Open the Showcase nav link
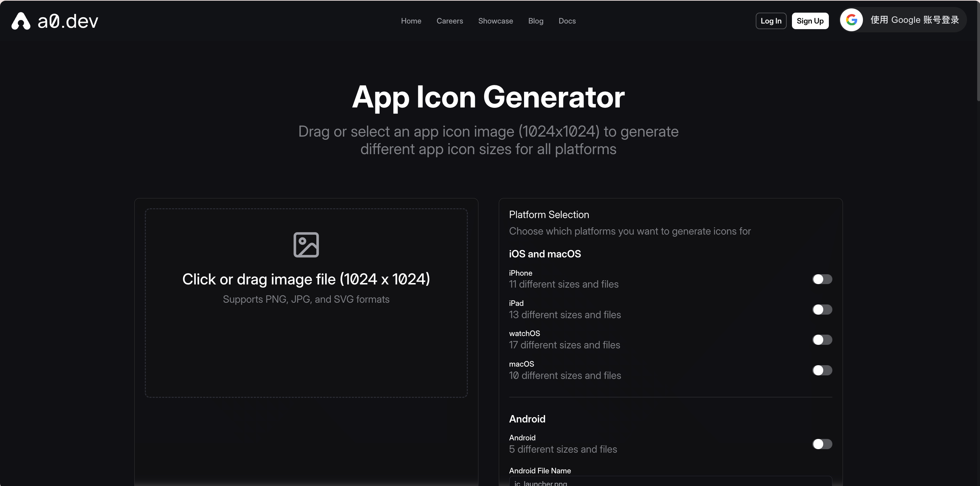This screenshot has width=980, height=486. pos(495,21)
